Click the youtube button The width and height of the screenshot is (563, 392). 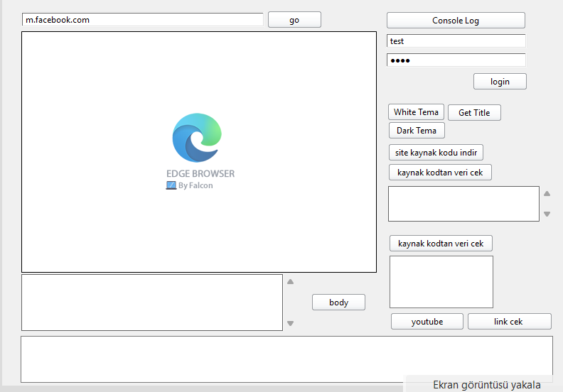[427, 322]
